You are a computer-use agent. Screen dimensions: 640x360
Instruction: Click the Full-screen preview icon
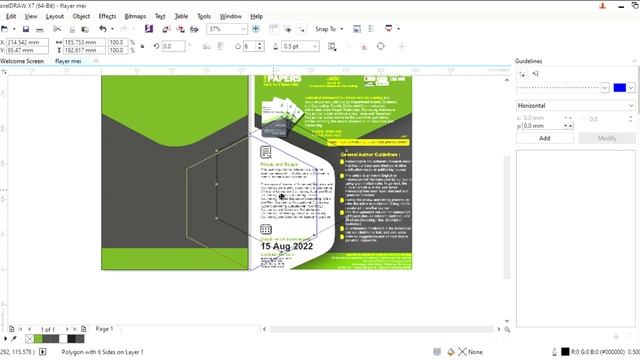[x=256, y=29]
